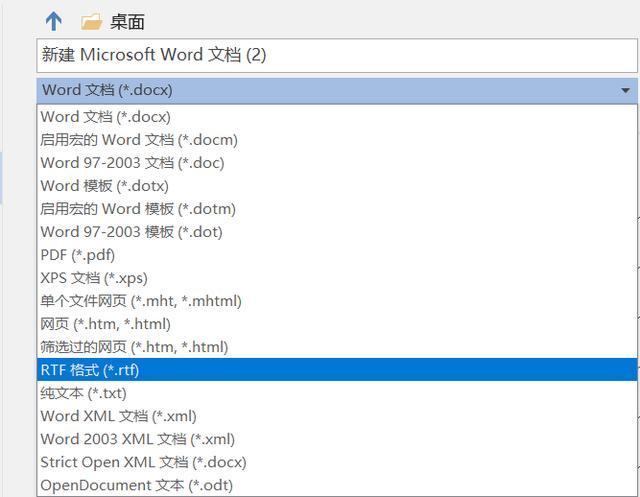The height and width of the screenshot is (497, 640).
Task: Select Word 2003 XML 文档 (*.xml) option
Action: point(337,439)
